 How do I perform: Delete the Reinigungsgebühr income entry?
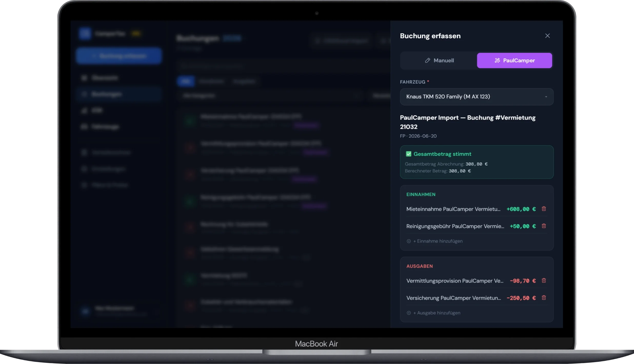[544, 226]
